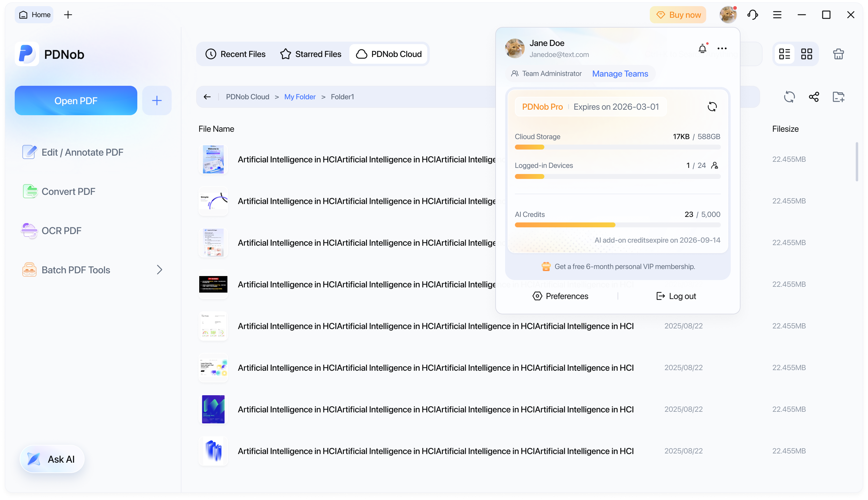Expand the Batch PDF Tools submenu
Viewport: 868px width, 500px height.
tap(159, 270)
